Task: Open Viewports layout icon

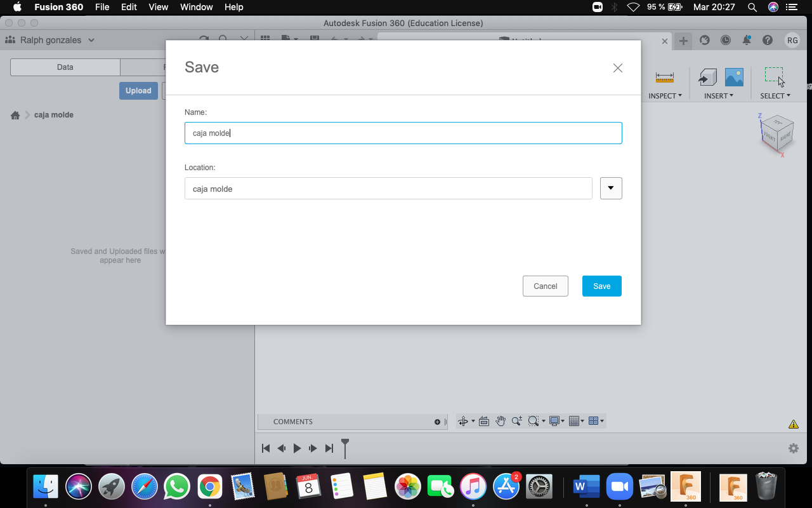Action: tap(594, 421)
